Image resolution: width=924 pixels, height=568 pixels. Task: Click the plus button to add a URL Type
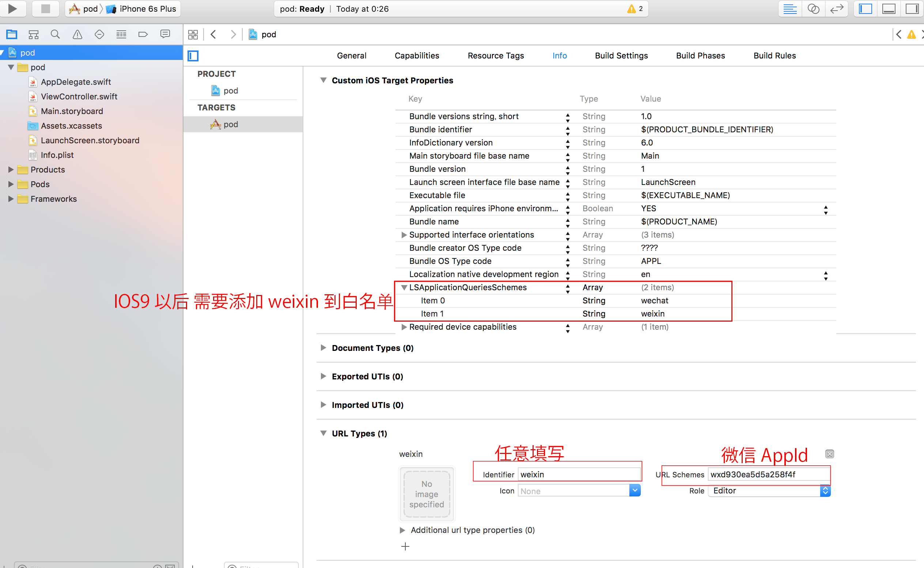405,546
